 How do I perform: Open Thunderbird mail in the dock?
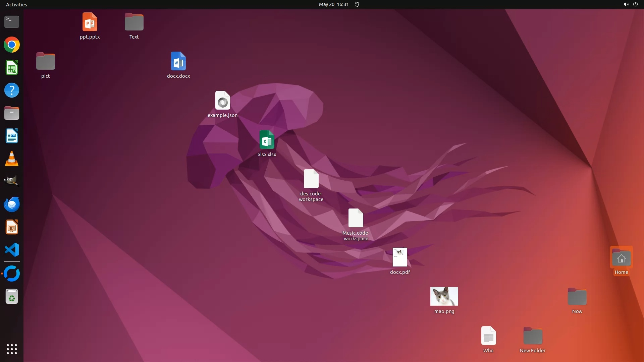point(12,204)
